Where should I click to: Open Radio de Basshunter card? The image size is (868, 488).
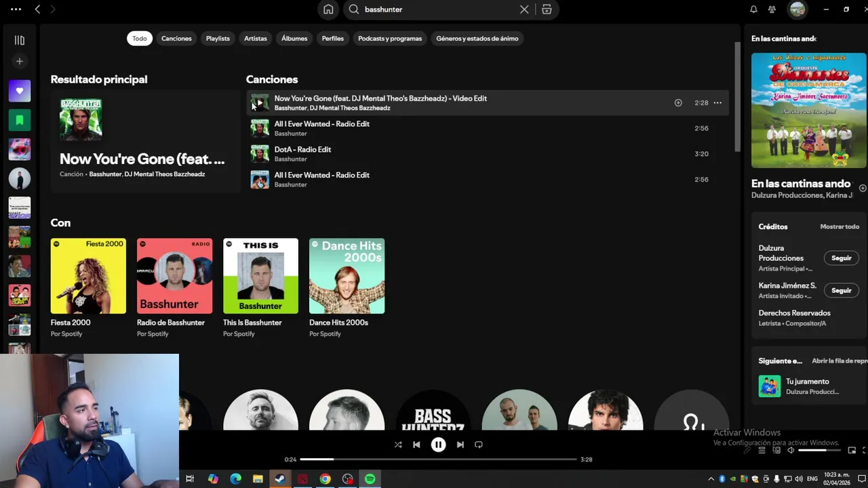click(x=174, y=287)
